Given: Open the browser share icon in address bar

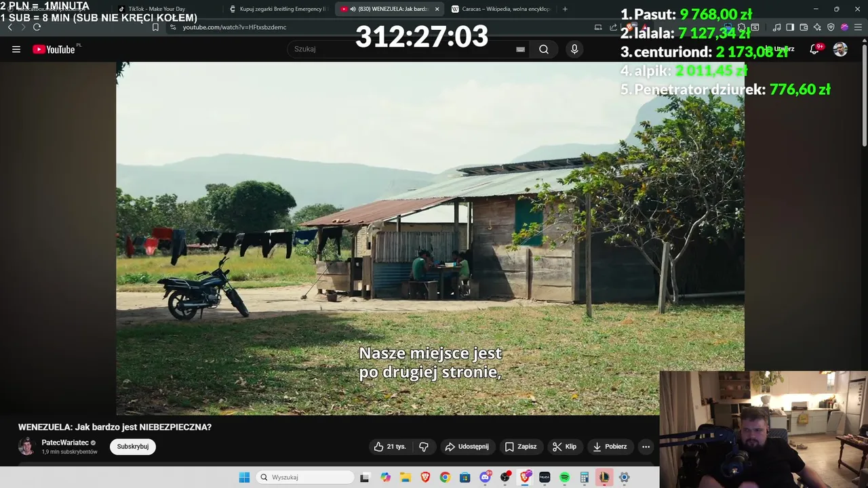Looking at the screenshot, I should point(613,27).
